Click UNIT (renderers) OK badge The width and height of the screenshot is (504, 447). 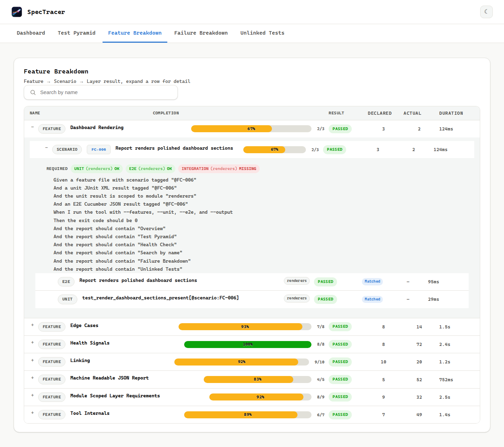[97, 169]
